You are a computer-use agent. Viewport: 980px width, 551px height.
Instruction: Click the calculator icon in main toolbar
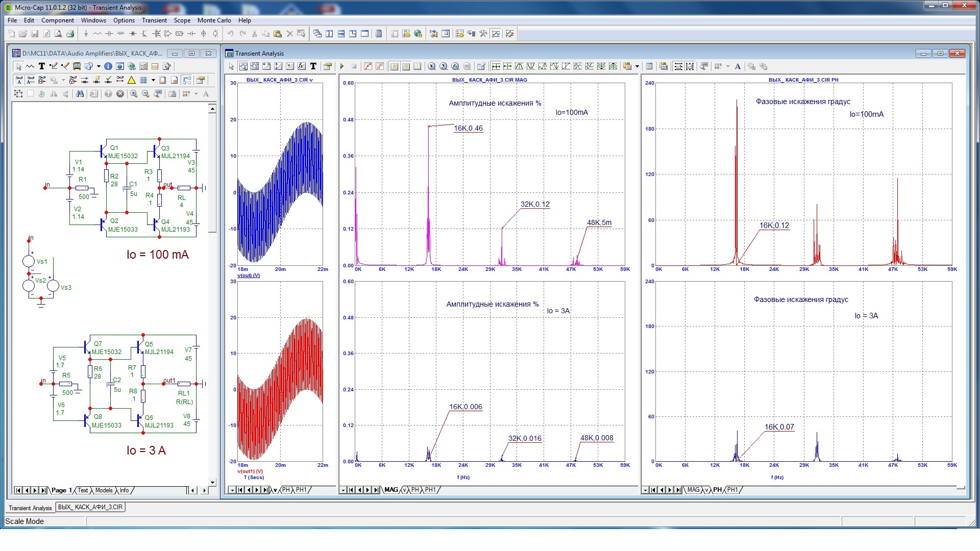coord(379,34)
